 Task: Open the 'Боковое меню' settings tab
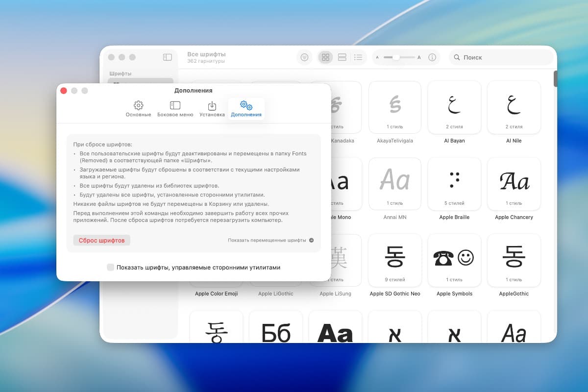175,109
